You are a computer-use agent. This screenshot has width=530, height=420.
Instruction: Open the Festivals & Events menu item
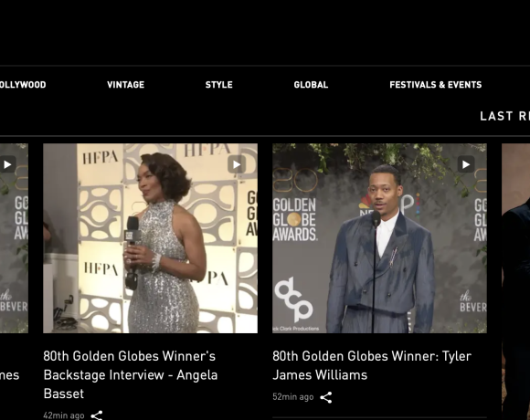436,85
